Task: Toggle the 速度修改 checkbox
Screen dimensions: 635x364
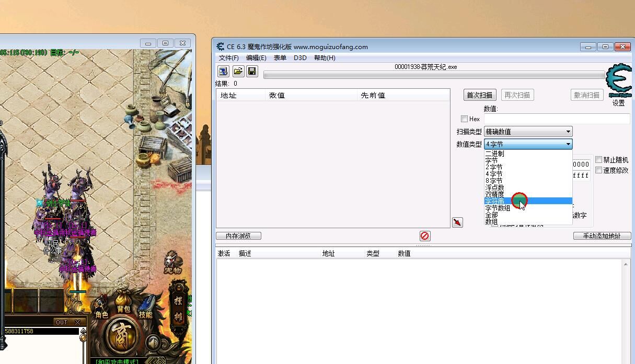Action: [x=599, y=170]
